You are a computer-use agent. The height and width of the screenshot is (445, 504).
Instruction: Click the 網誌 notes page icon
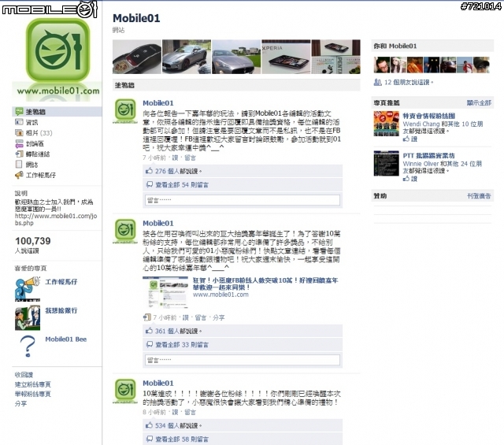[19, 165]
